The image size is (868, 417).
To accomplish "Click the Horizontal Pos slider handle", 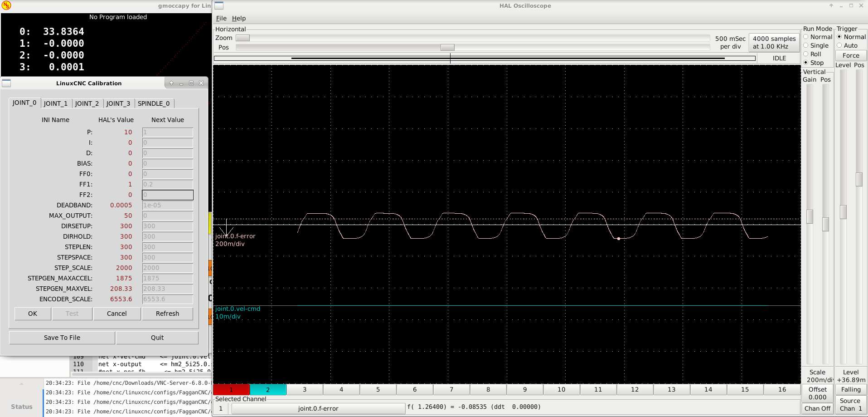I will tap(447, 47).
